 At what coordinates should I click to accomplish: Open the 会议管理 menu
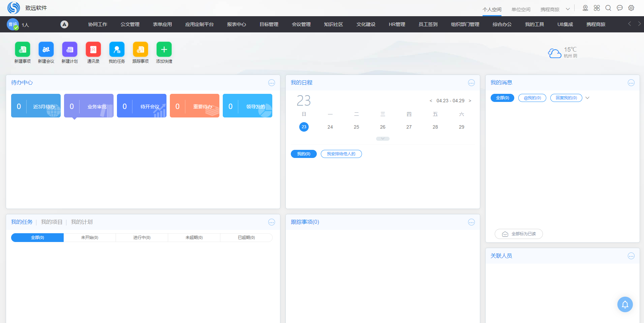301,24
